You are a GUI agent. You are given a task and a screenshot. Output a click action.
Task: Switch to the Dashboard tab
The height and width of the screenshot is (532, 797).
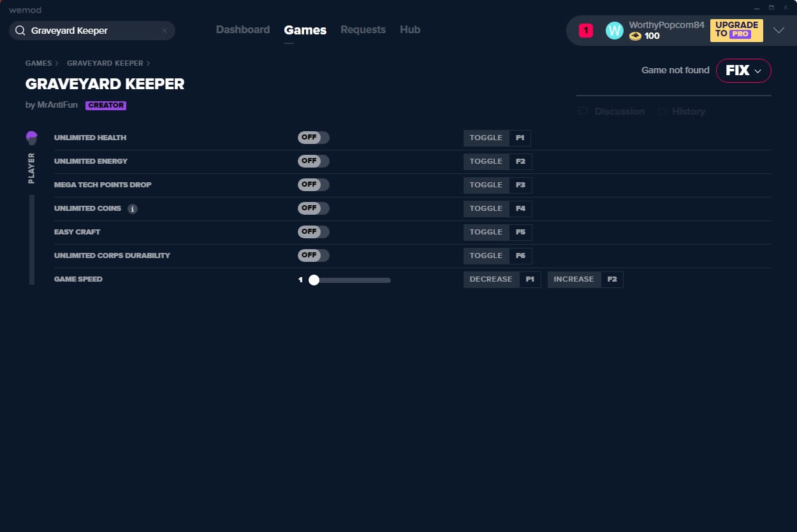coord(242,30)
